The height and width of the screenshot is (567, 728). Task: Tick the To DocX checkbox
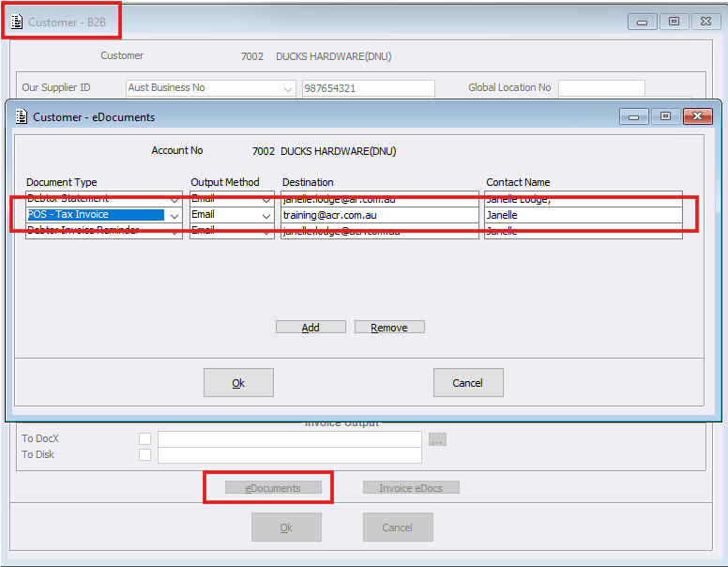[144, 438]
